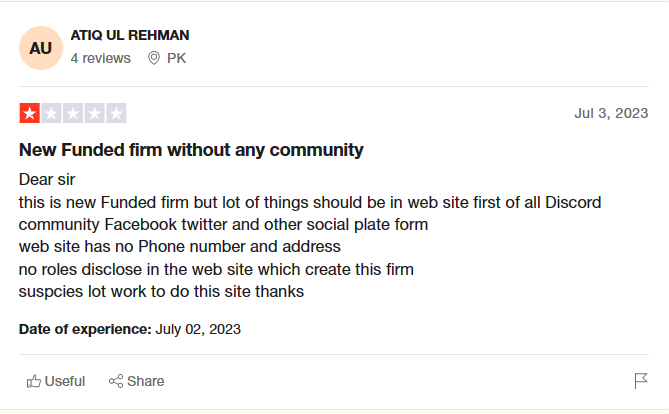Click the review body text starting 'Dear sir'
The height and width of the screenshot is (414, 669).
310,236
